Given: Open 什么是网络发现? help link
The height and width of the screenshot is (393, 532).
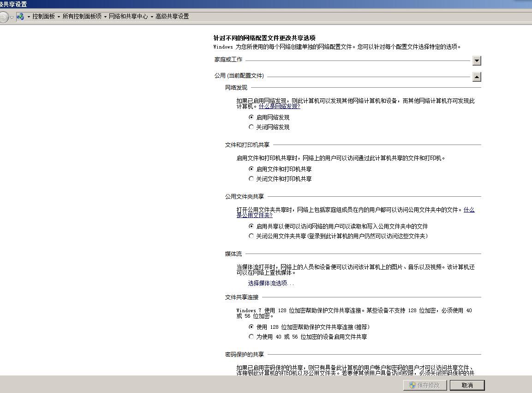Looking at the screenshot, I should coord(279,106).
